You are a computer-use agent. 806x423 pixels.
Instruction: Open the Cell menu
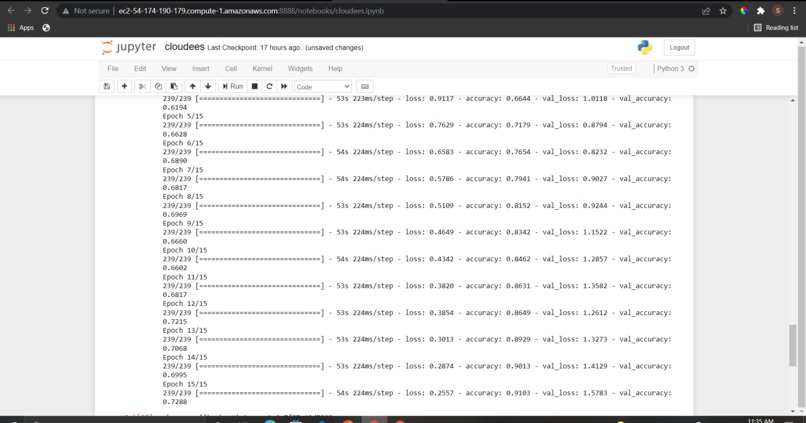pos(231,68)
